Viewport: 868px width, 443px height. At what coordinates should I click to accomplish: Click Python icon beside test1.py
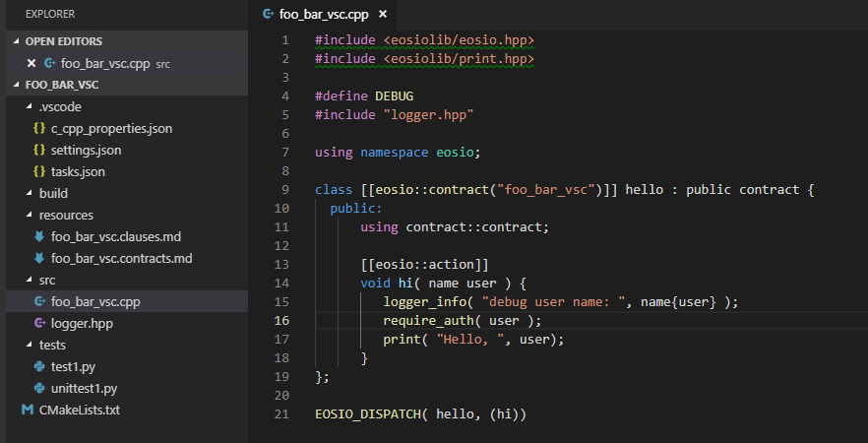point(39,366)
